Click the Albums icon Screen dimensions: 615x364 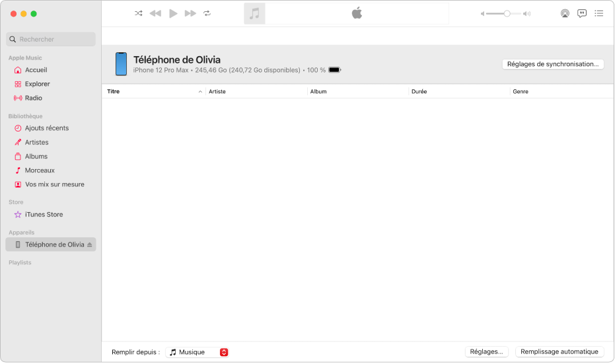pos(18,157)
